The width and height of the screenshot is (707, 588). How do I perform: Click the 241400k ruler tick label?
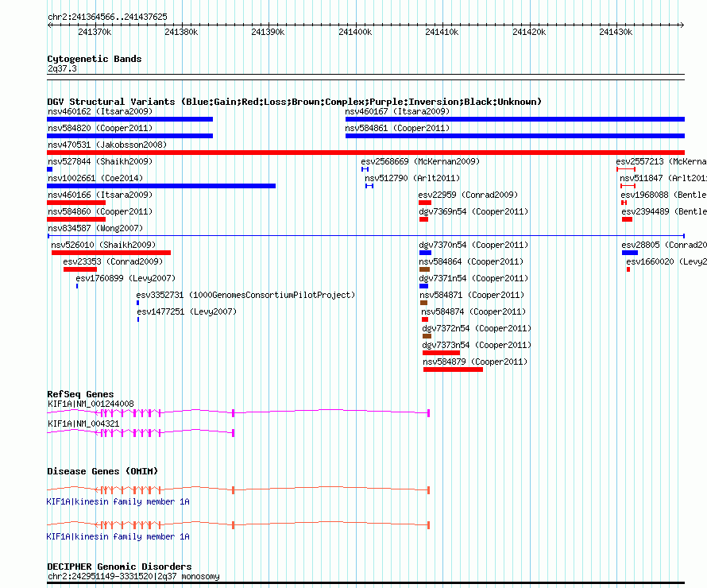[x=355, y=32]
